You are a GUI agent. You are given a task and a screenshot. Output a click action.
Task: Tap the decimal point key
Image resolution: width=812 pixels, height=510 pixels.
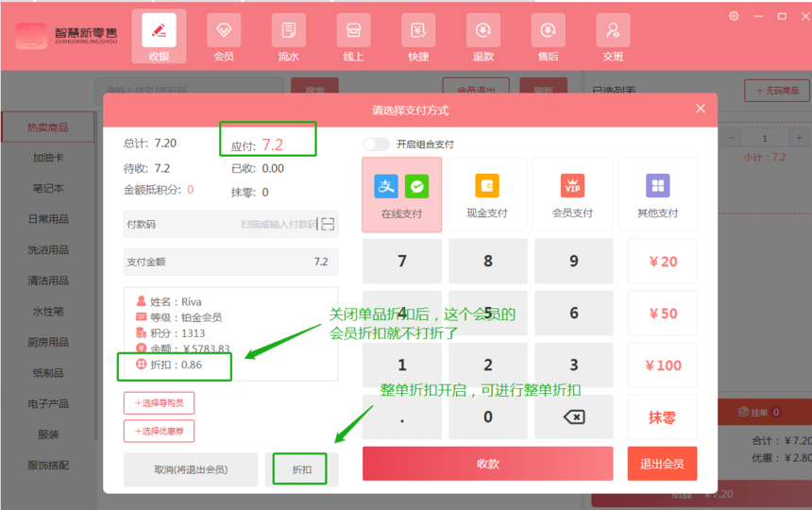point(402,416)
